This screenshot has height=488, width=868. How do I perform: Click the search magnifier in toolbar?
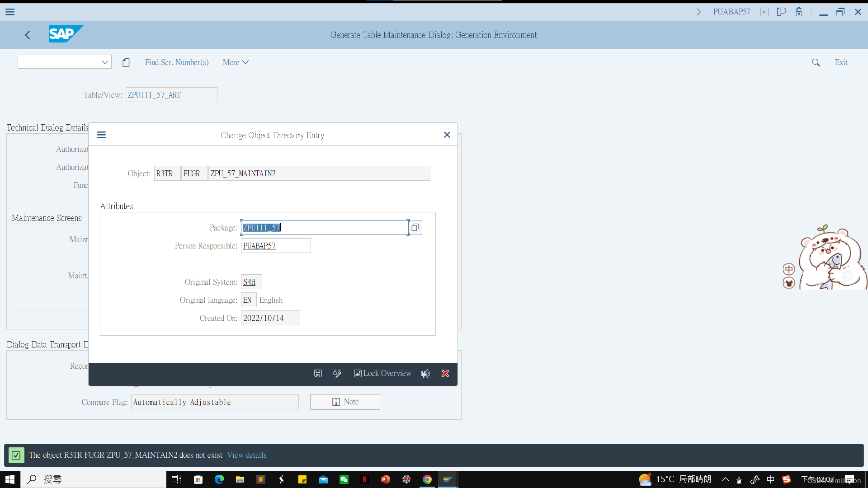coord(816,62)
